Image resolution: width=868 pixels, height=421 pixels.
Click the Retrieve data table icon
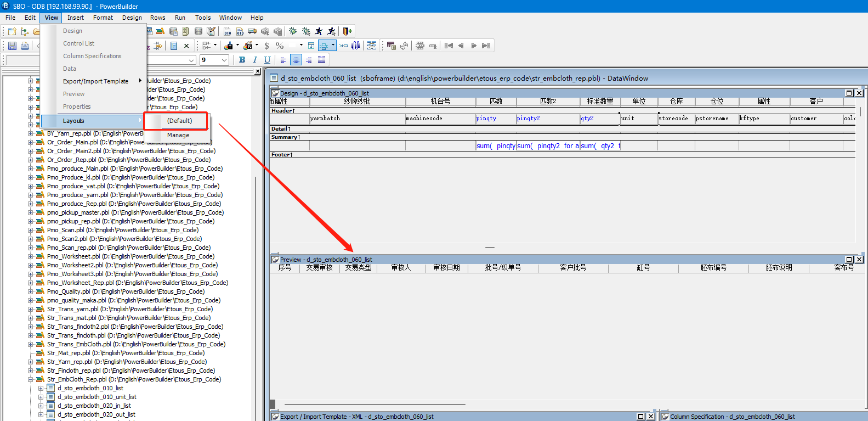pyautogui.click(x=392, y=46)
